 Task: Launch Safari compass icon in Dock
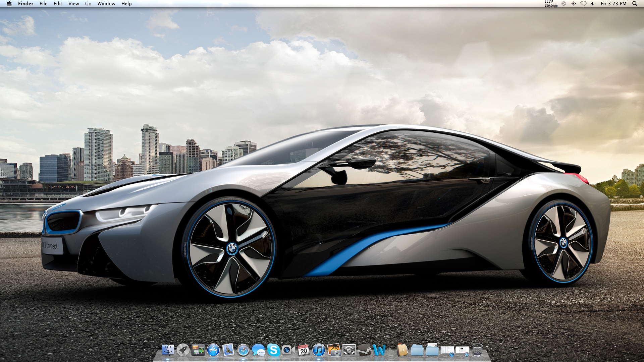tap(244, 350)
